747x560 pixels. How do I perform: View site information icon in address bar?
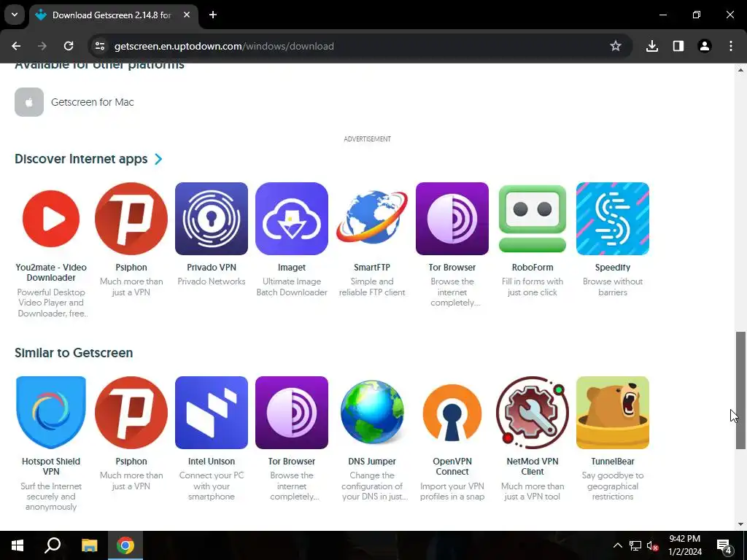tap(99, 46)
